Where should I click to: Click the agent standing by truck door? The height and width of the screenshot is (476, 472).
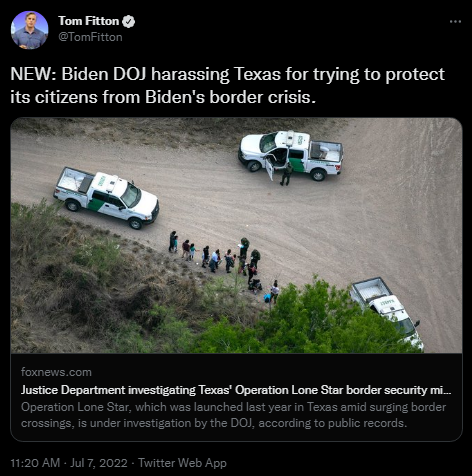coord(286,174)
